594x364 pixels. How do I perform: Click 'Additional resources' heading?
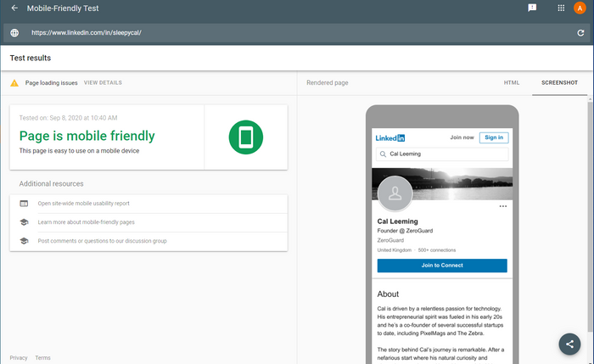click(51, 184)
